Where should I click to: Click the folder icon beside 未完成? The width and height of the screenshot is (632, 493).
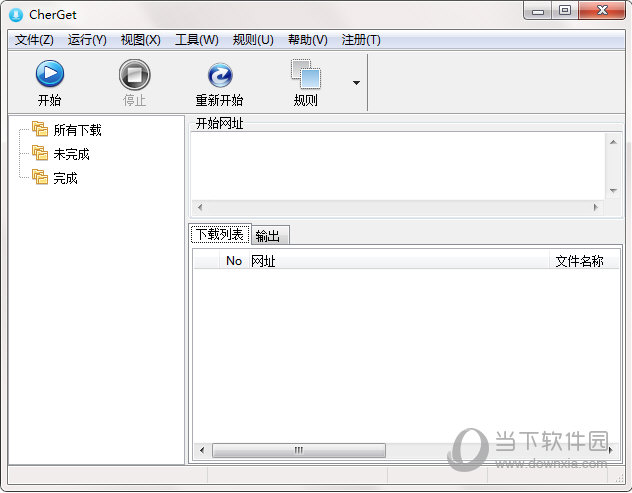pos(40,153)
